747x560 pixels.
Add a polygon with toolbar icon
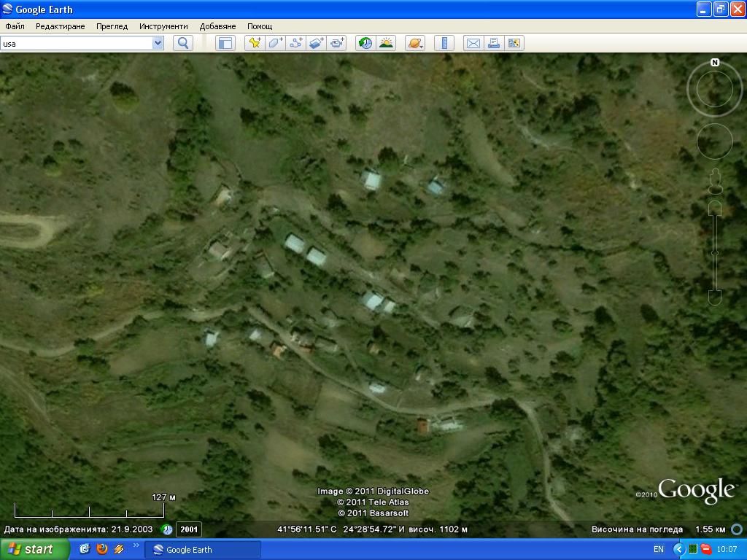pyautogui.click(x=275, y=43)
